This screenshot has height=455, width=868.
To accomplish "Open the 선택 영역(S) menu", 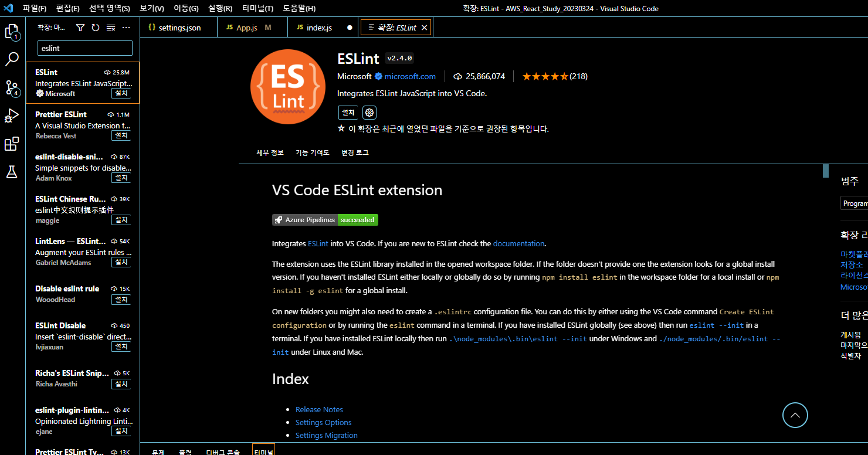I will 110,9.
